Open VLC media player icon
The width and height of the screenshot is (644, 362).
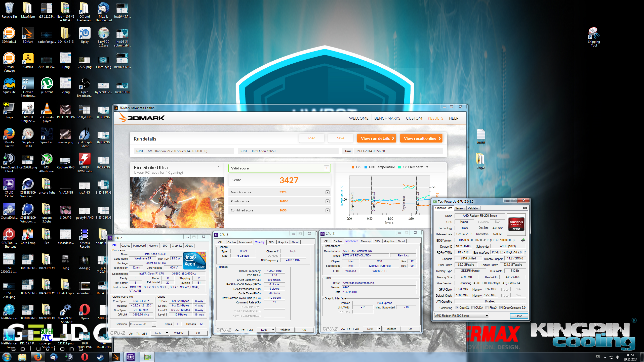(47, 112)
